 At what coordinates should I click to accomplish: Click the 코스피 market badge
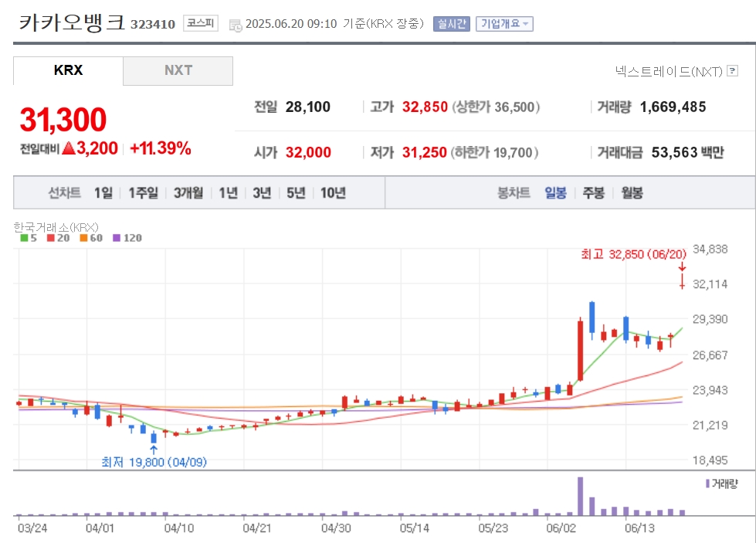coord(201,23)
